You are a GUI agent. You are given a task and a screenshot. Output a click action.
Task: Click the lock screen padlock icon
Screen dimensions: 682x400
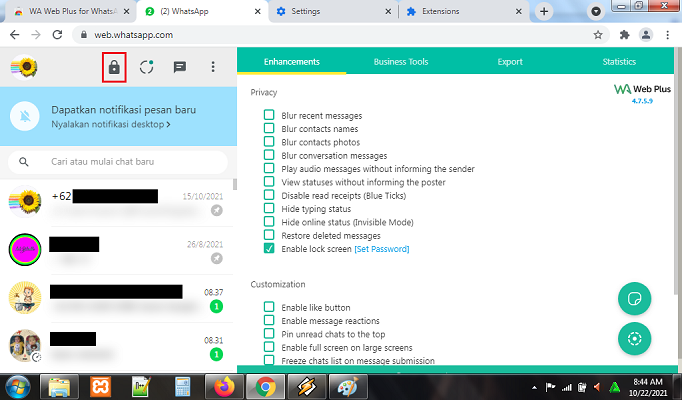click(114, 67)
